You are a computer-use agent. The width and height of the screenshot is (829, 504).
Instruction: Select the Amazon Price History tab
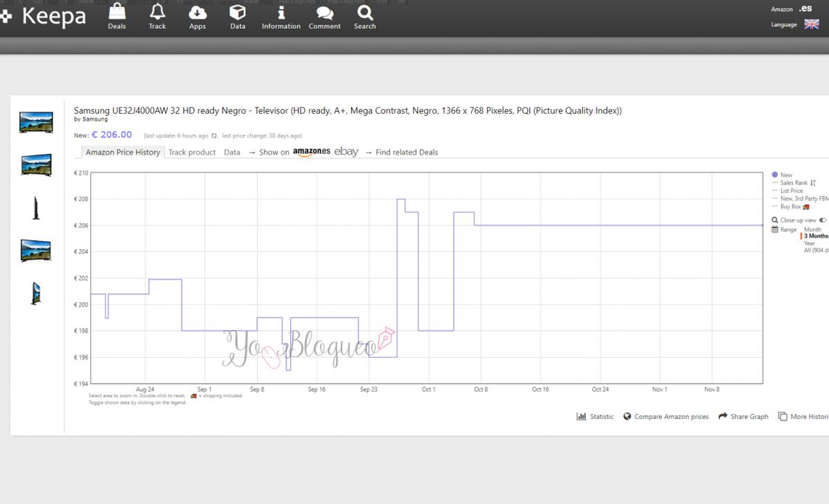point(122,152)
